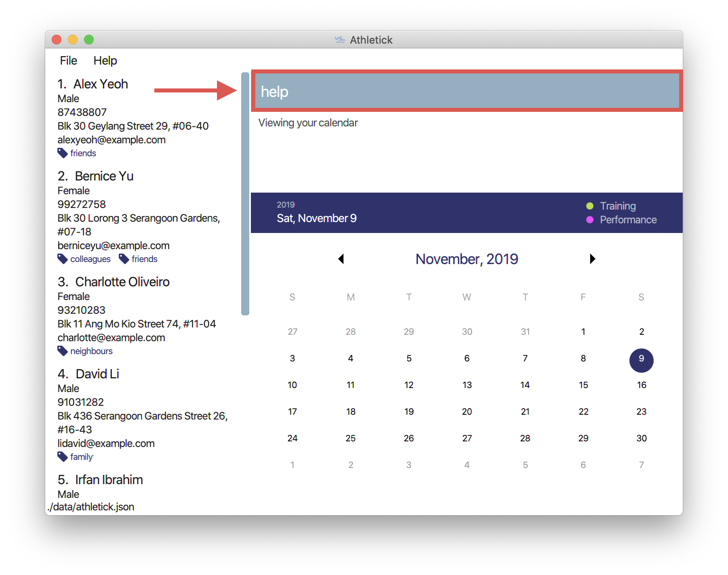The width and height of the screenshot is (728, 575).
Task: Select November 1 in the calendar
Action: [x=583, y=332]
